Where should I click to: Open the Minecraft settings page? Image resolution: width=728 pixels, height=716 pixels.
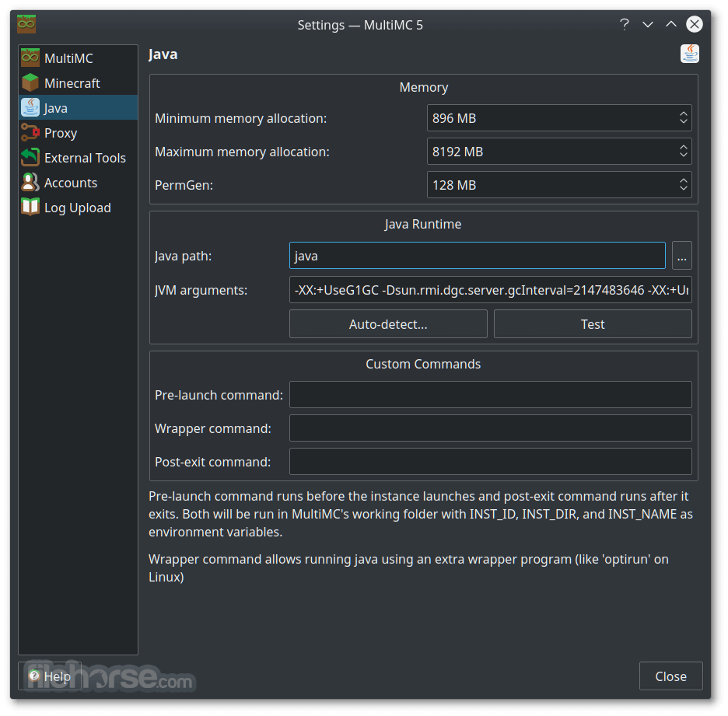tap(78, 83)
